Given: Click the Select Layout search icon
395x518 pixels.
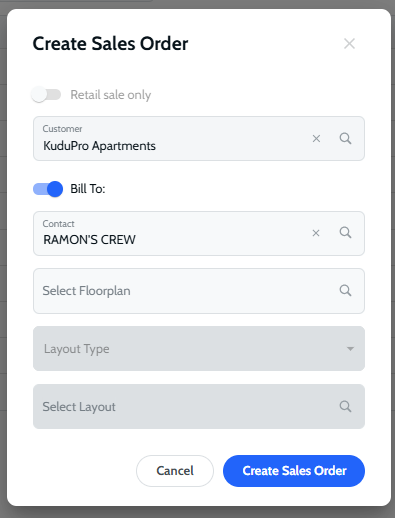Looking at the screenshot, I should pos(345,406).
